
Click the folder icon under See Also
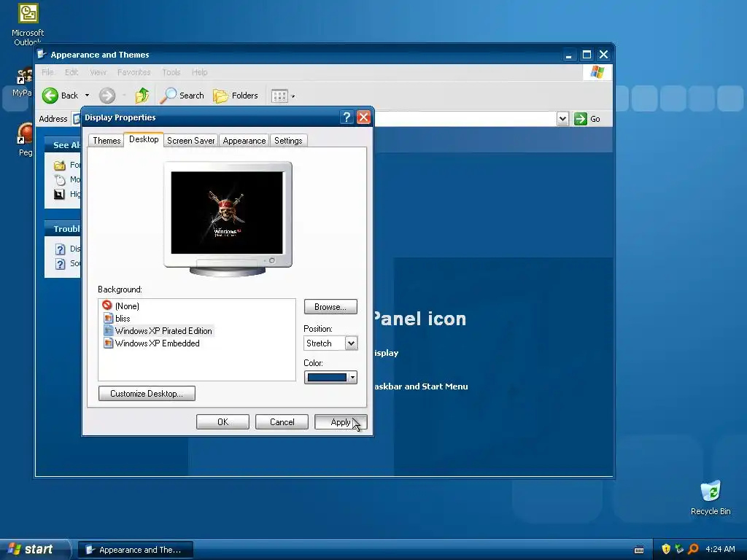click(x=60, y=166)
